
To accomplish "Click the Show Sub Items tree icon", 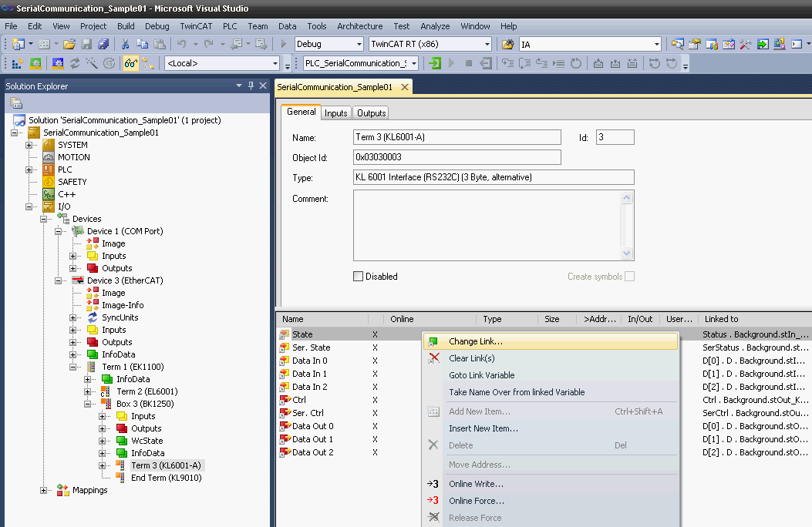I will click(148, 64).
